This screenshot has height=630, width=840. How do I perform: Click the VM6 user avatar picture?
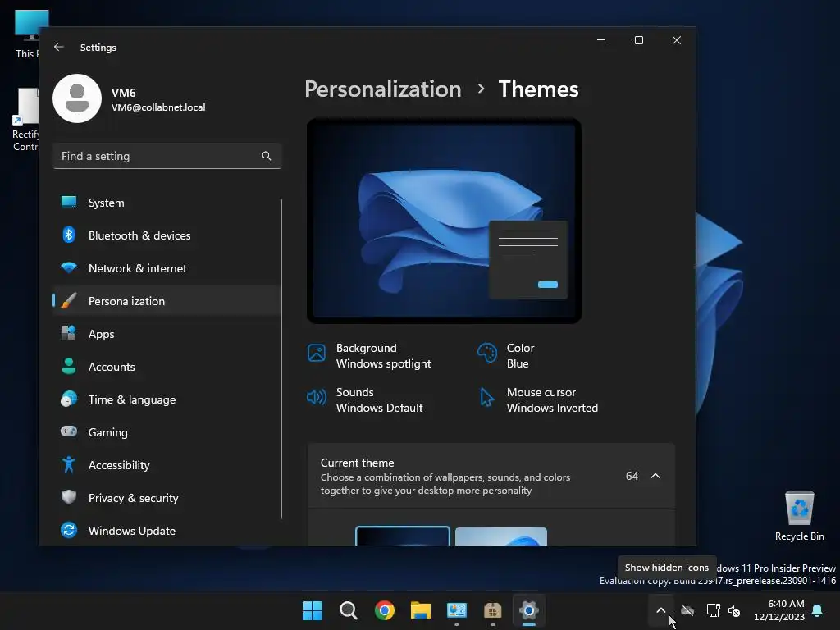pyautogui.click(x=77, y=98)
